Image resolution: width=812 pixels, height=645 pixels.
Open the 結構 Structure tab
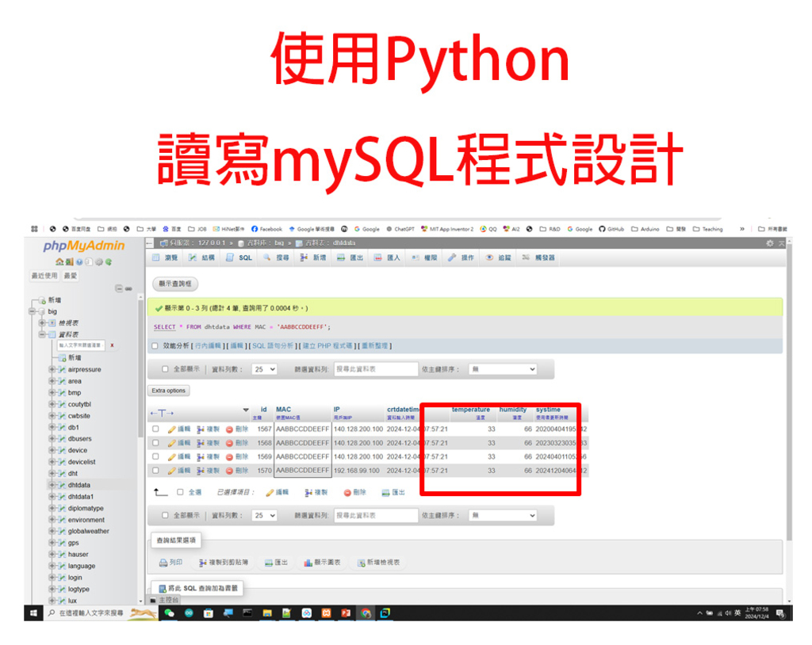click(x=202, y=258)
